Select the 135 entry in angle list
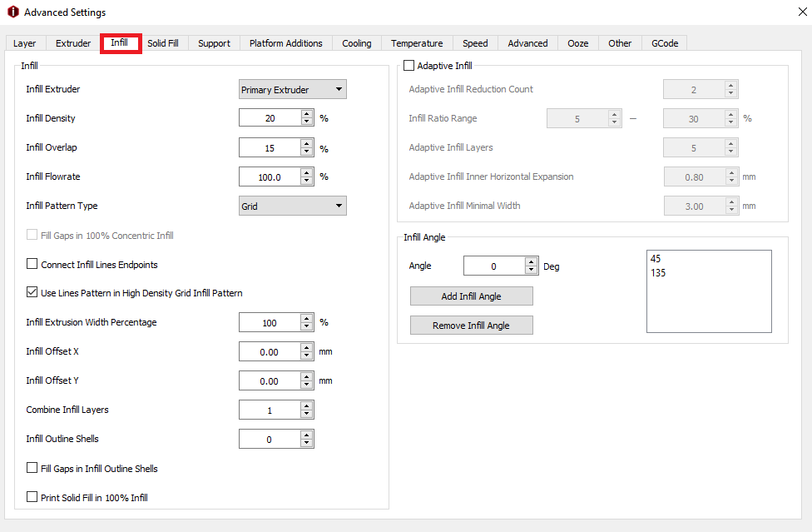 (658, 273)
